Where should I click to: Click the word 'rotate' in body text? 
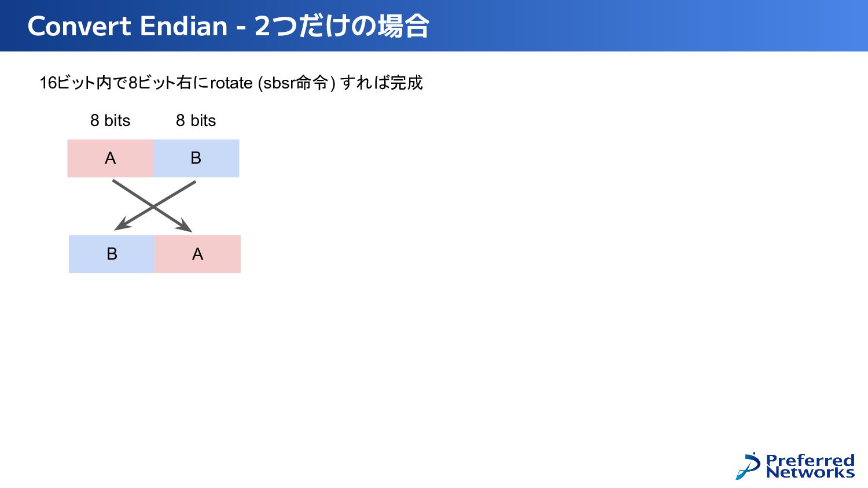click(x=231, y=83)
